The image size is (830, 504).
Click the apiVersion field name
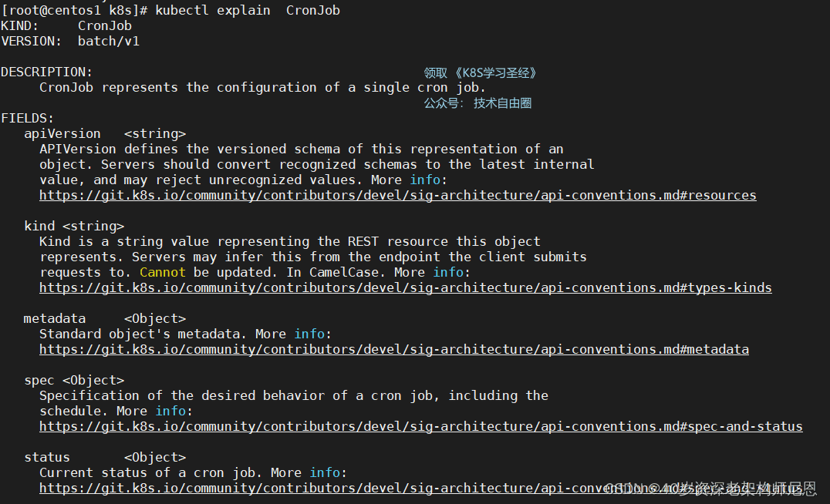[x=62, y=134]
